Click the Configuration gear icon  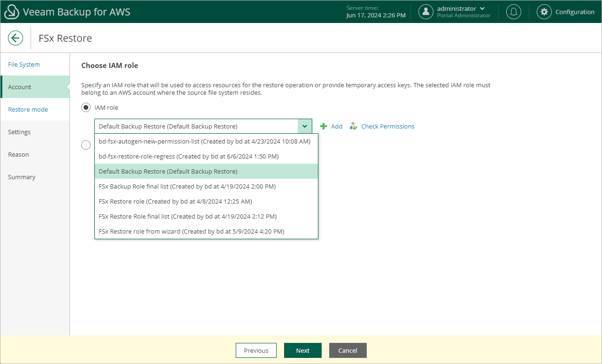click(x=544, y=12)
